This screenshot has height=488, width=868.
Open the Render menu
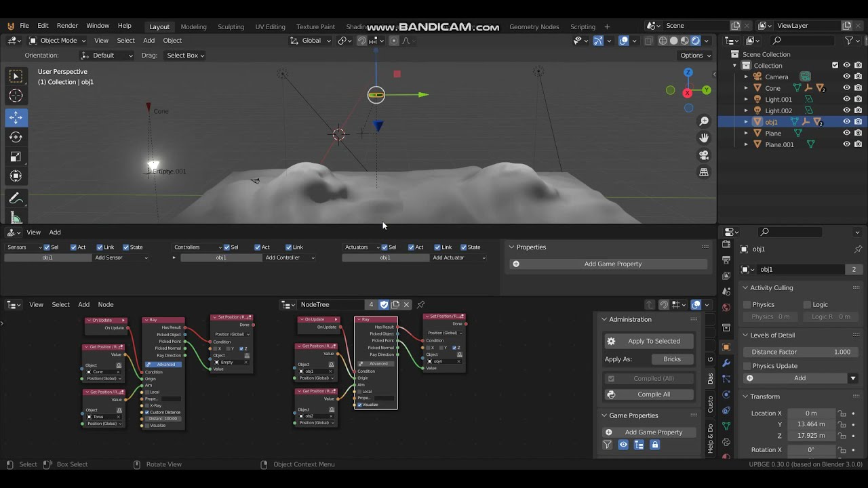[x=67, y=26]
